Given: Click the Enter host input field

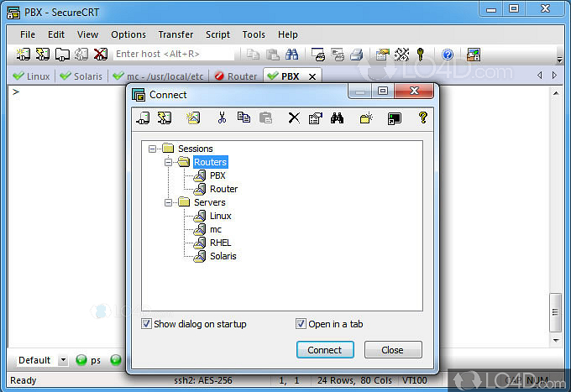Looking at the screenshot, I should click(174, 55).
